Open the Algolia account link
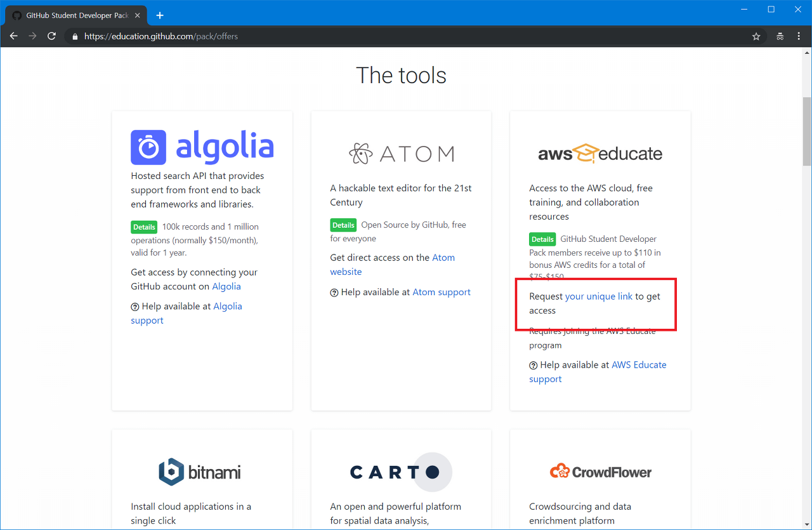Viewport: 812px width, 530px height. tap(226, 286)
